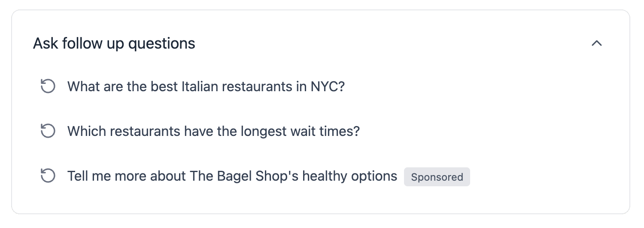Ask "Which restaurants have the longest wait times?"
Screen dimensions: 644x228
pos(213,131)
